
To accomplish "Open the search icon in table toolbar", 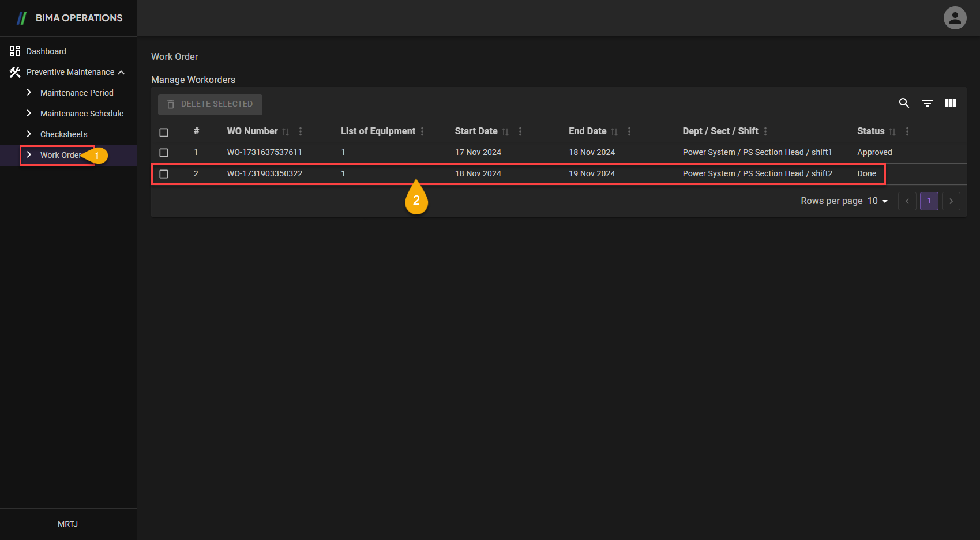I will 904,103.
